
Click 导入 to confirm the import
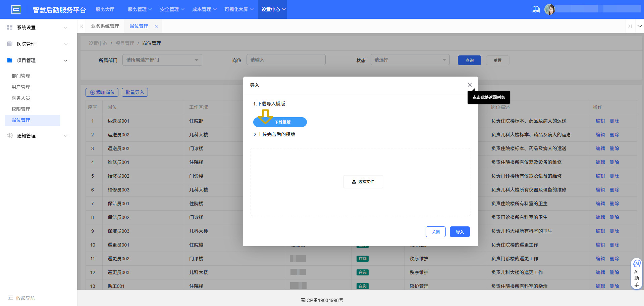click(460, 232)
